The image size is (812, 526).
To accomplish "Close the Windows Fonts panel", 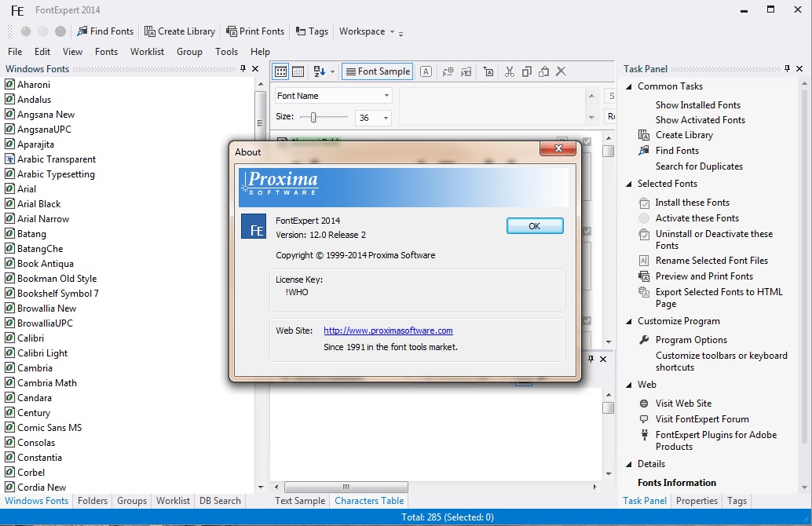I will point(255,68).
